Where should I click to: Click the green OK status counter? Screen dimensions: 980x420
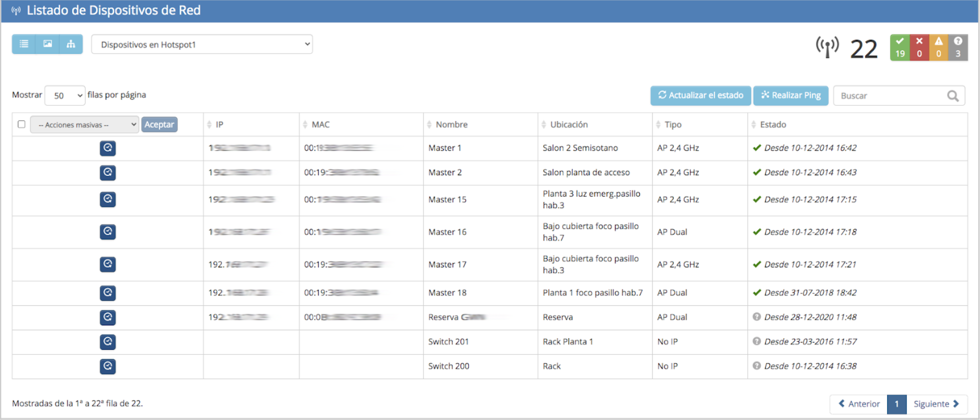click(900, 48)
